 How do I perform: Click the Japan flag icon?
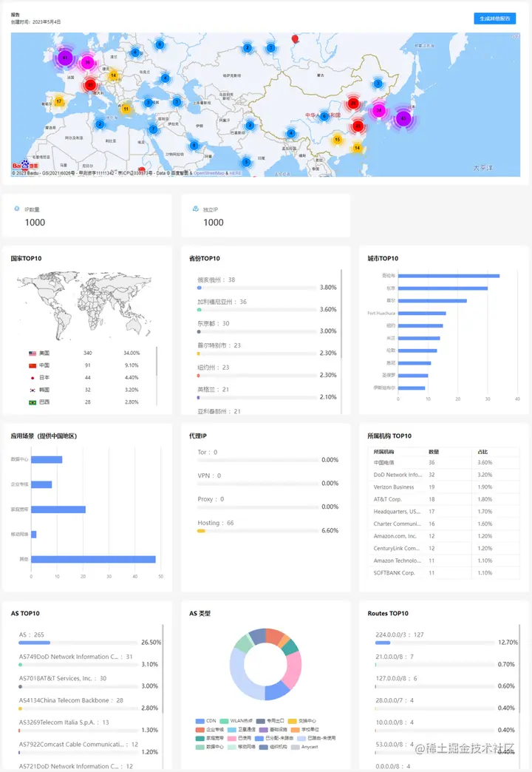[x=33, y=378]
